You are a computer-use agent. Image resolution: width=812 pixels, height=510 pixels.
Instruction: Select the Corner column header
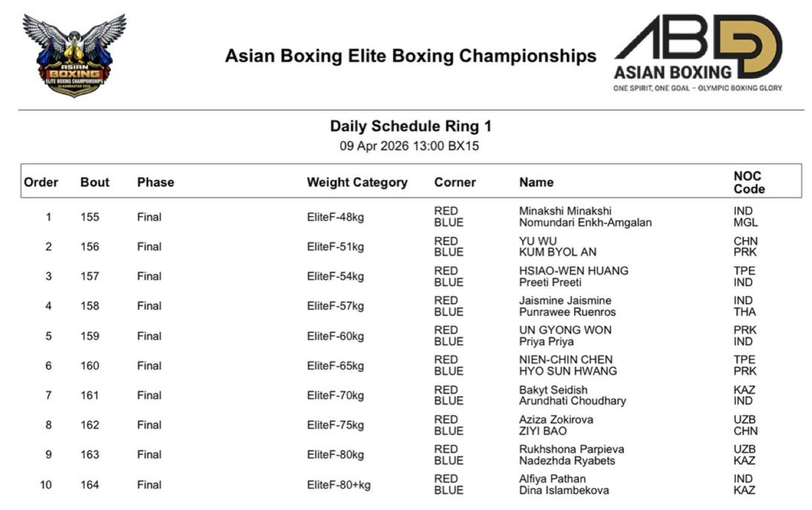pos(455,182)
